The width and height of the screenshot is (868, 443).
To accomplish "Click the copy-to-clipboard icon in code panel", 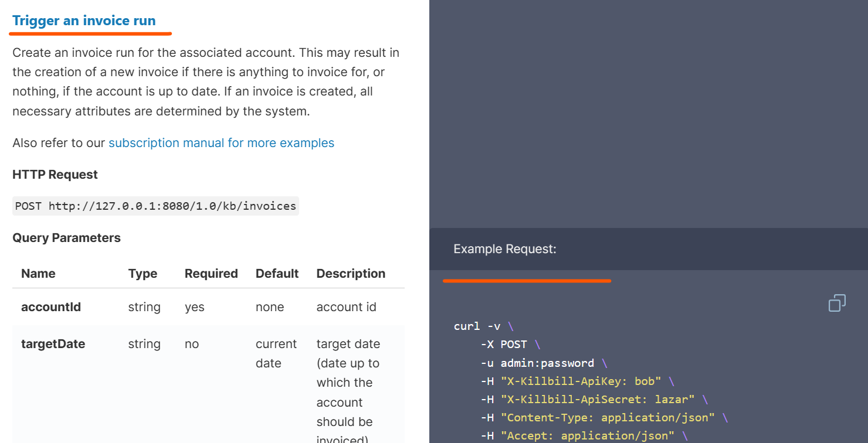I will 837,303.
